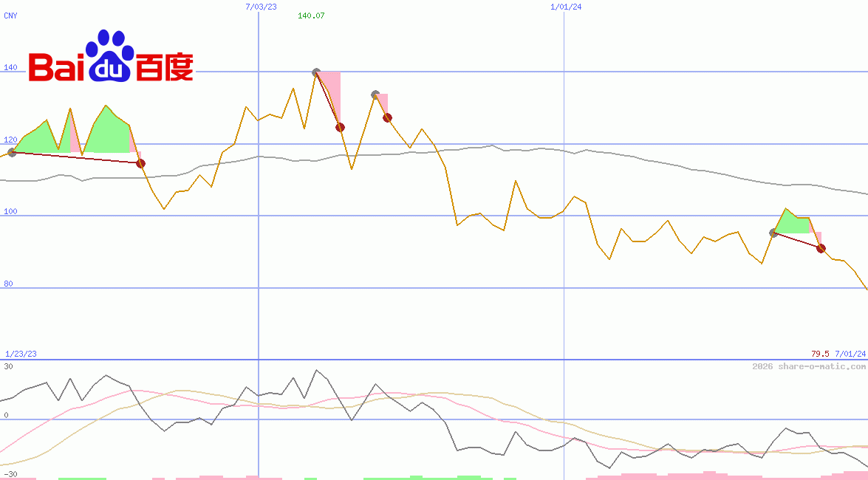This screenshot has width=868, height=480.
Task: Click the pink shaded area under the 140.07 peak
Action: [x=331, y=92]
